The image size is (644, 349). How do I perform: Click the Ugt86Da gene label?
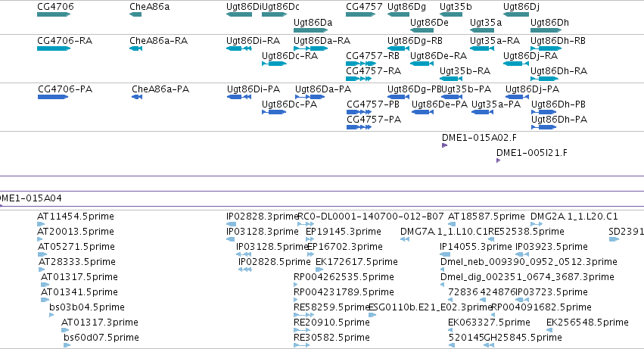(313, 22)
